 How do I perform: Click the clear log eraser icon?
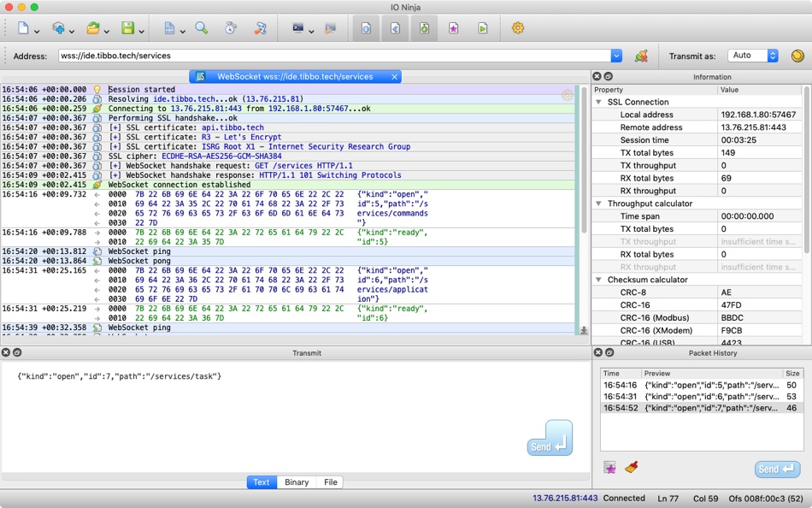click(x=260, y=28)
